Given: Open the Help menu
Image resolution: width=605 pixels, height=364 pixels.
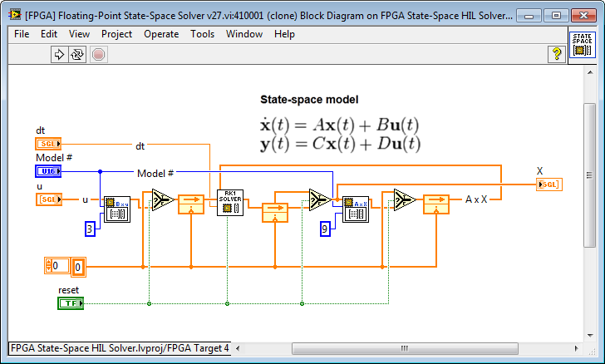Looking at the screenshot, I should (x=284, y=34).
